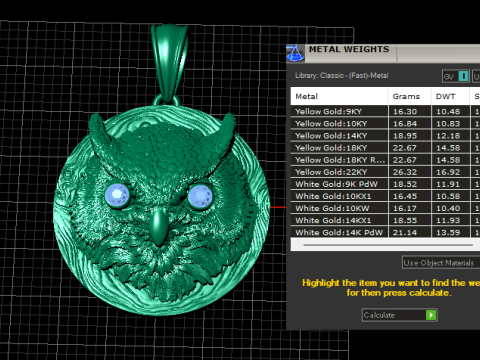Viewport: 480px width, 360px height.
Task: Select the Yellow Gold:10KY row
Action: [x=385, y=124]
